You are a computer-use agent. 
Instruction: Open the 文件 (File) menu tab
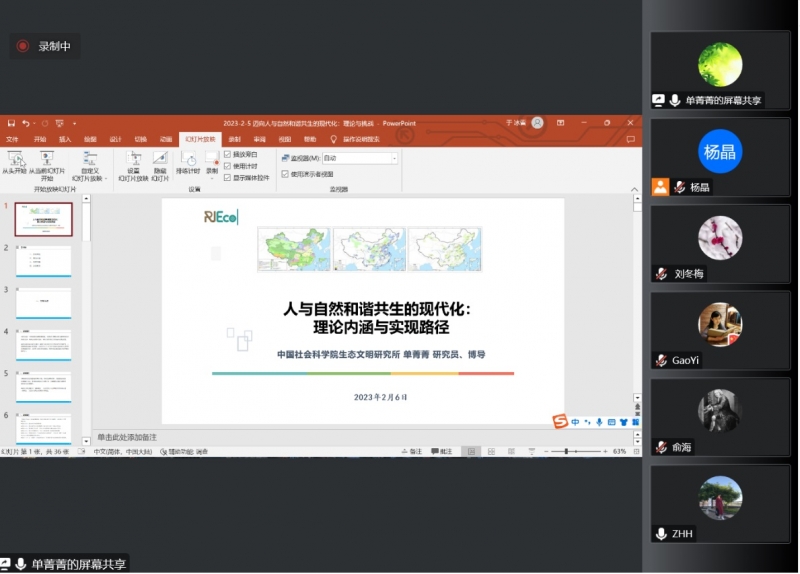pos(12,139)
